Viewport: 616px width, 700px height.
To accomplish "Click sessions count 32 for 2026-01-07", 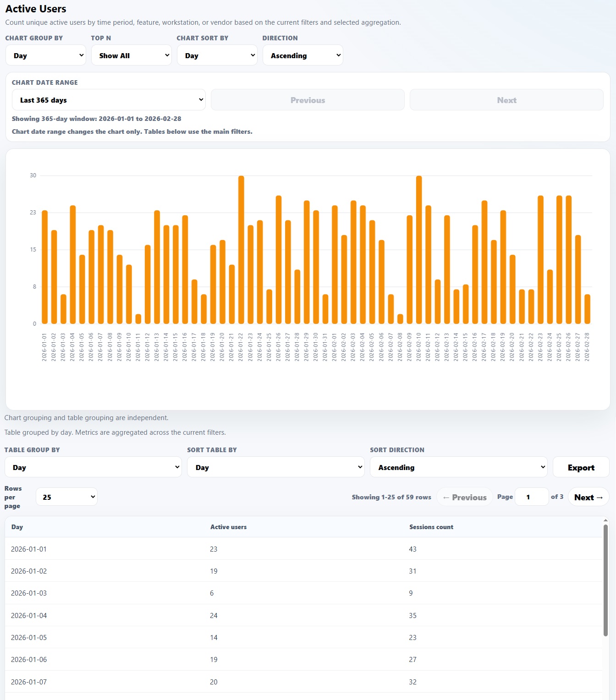I will (x=412, y=682).
